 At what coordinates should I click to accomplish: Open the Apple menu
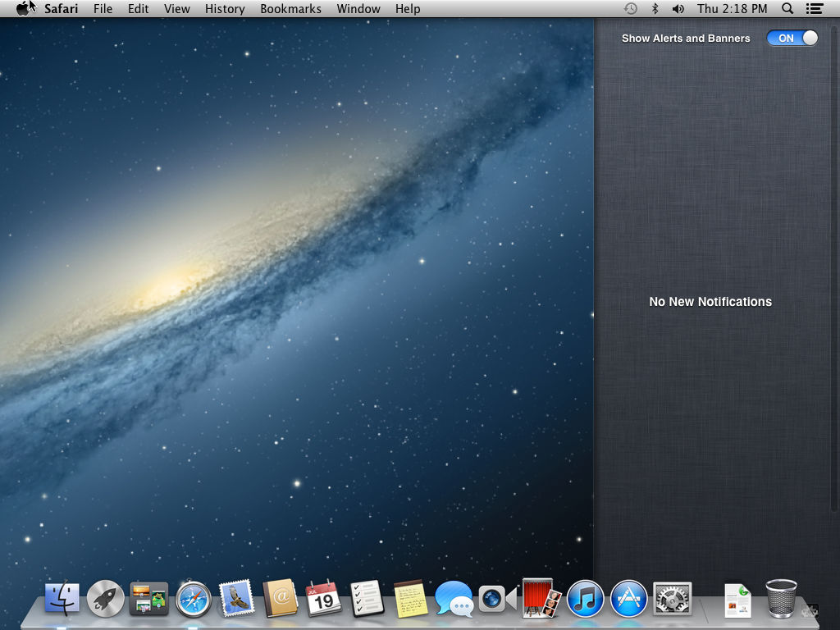22,9
